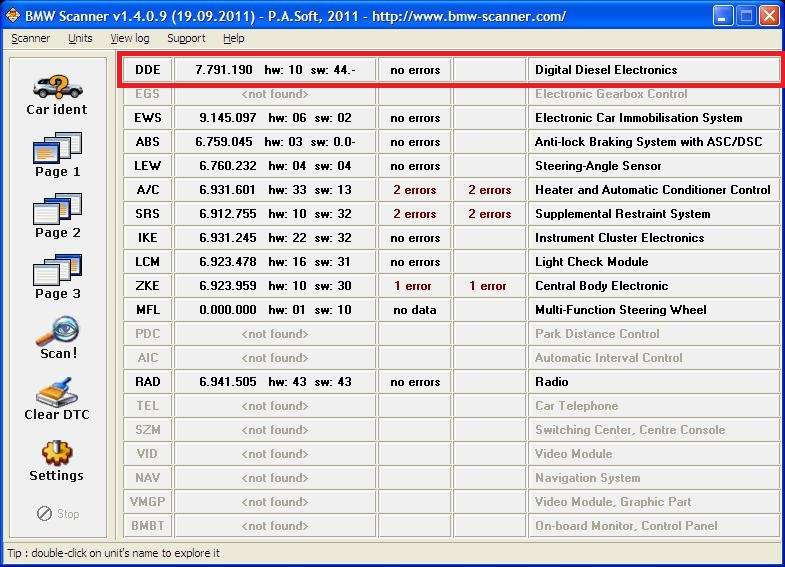Select the SRS unit button
This screenshot has width=785, height=567.
[148, 214]
